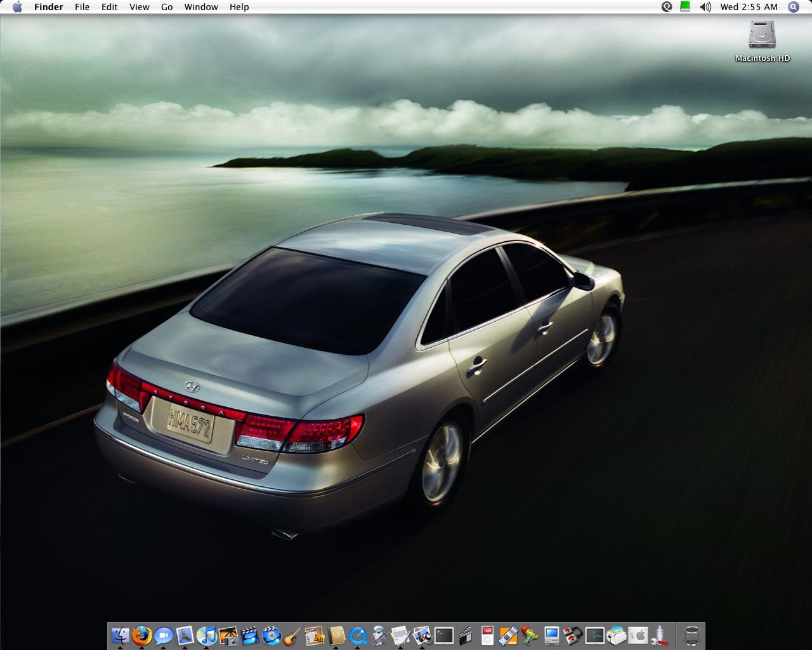Open the Window menu
The width and height of the screenshot is (812, 650).
pyautogui.click(x=201, y=7)
